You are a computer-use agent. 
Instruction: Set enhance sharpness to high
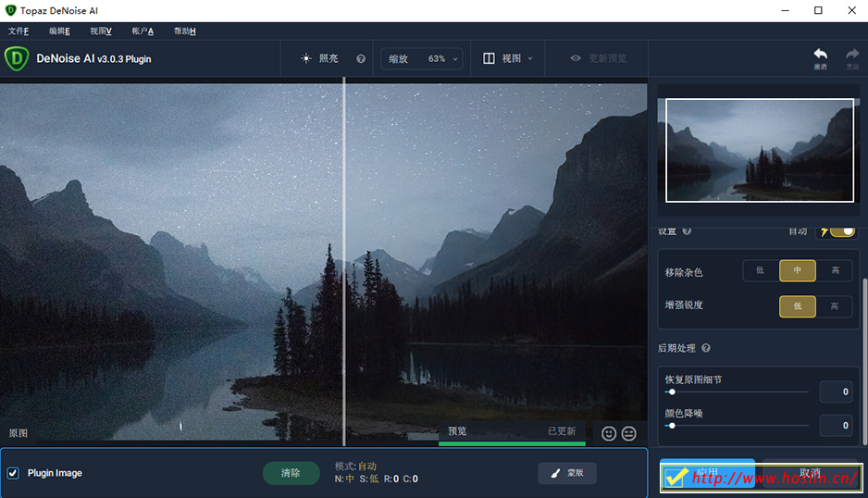point(835,306)
